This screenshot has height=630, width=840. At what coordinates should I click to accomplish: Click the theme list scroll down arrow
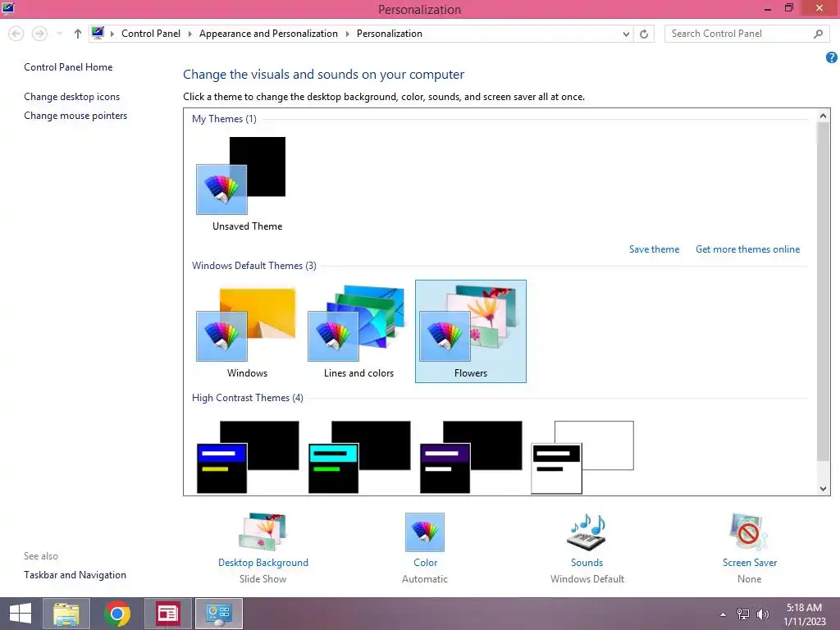click(x=823, y=488)
